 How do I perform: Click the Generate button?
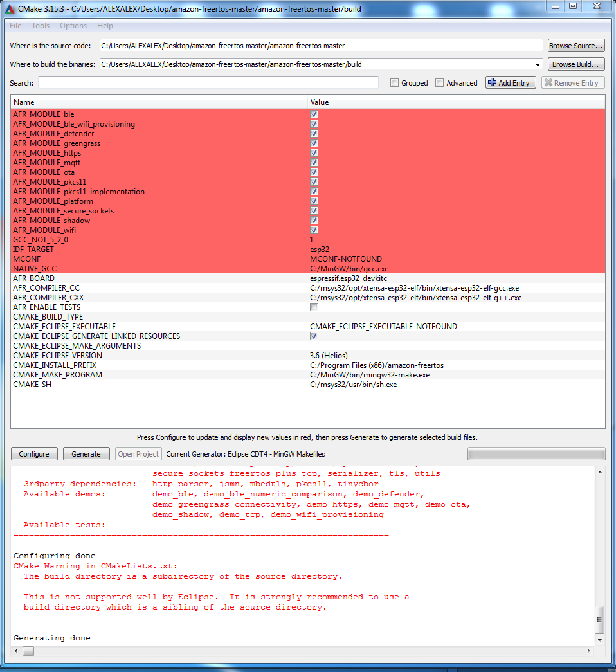coord(86,454)
